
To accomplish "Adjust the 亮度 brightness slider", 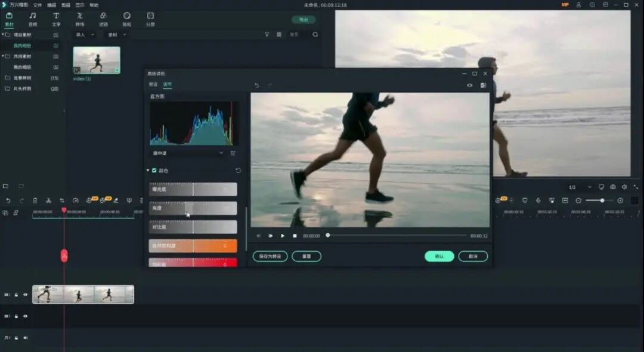I will point(193,208).
